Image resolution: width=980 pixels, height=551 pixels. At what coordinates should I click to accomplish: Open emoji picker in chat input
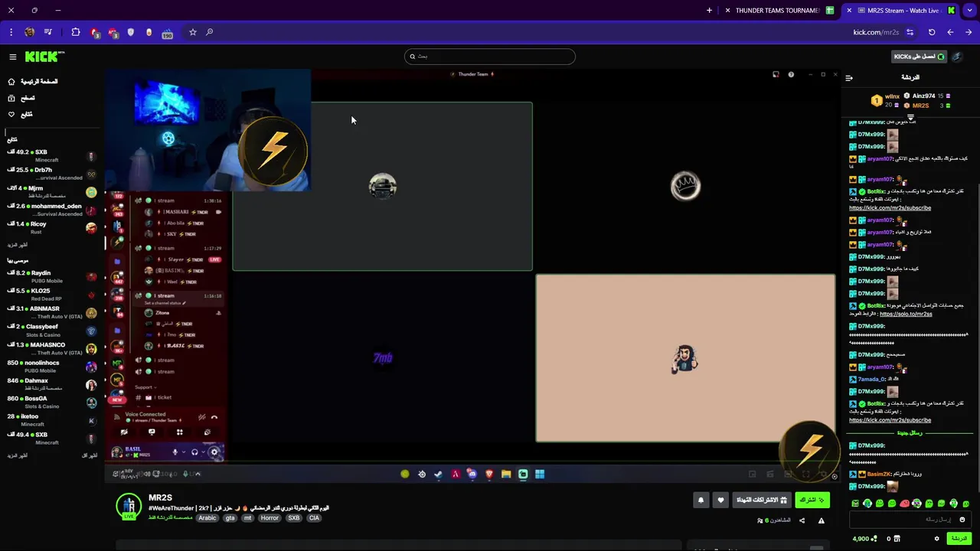point(962,520)
